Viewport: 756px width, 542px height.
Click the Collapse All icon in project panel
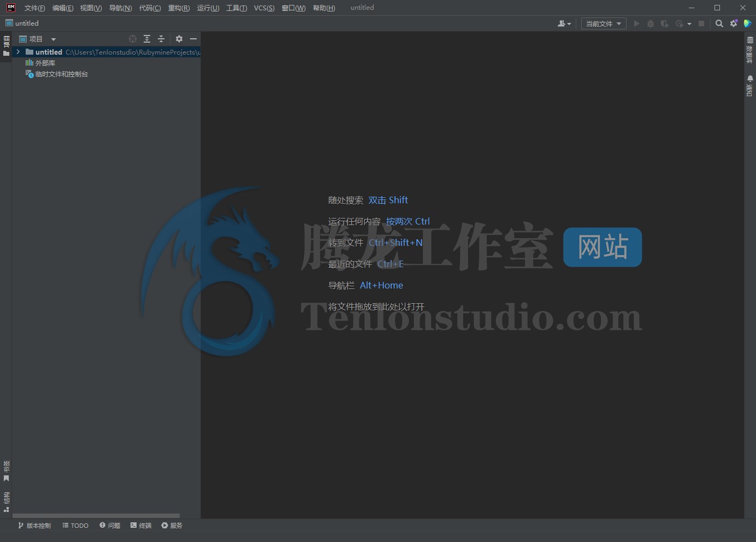161,39
